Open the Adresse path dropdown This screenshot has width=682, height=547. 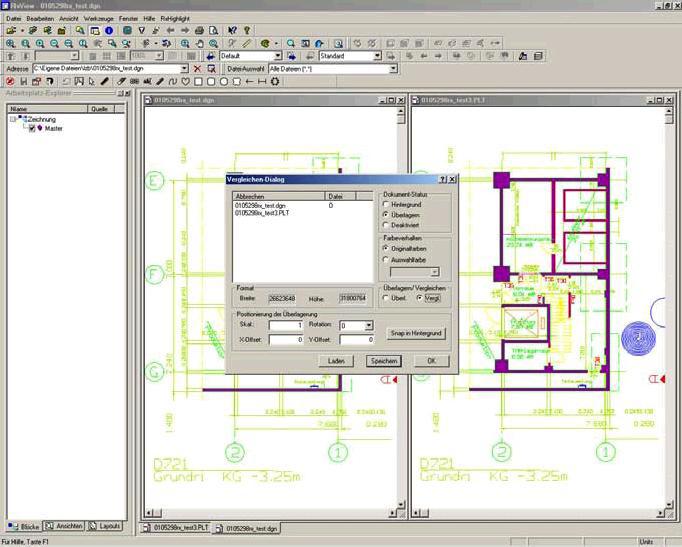click(x=184, y=69)
